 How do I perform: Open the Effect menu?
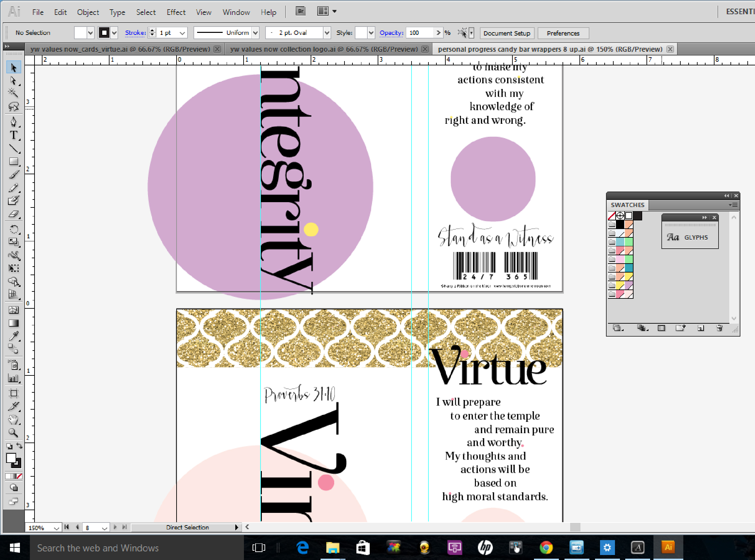tap(176, 12)
